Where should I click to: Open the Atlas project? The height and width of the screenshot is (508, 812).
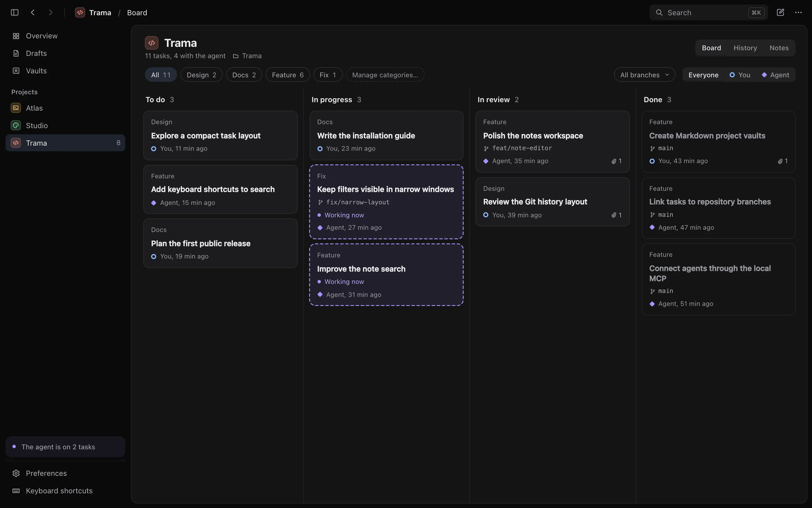pos(65,108)
